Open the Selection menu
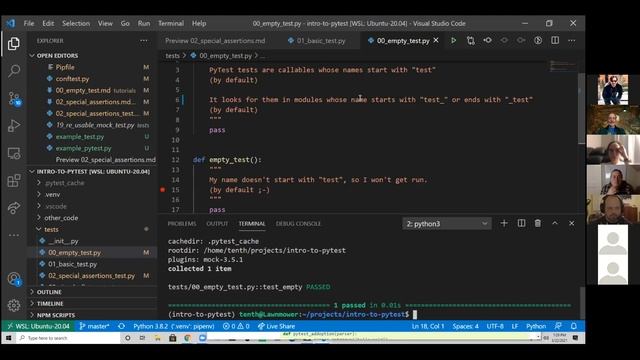The image size is (640, 360). click(76, 23)
